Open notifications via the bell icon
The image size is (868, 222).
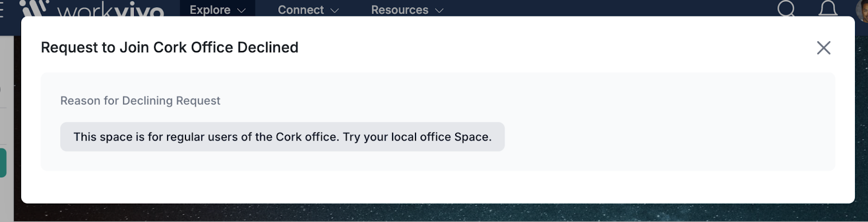point(828,8)
